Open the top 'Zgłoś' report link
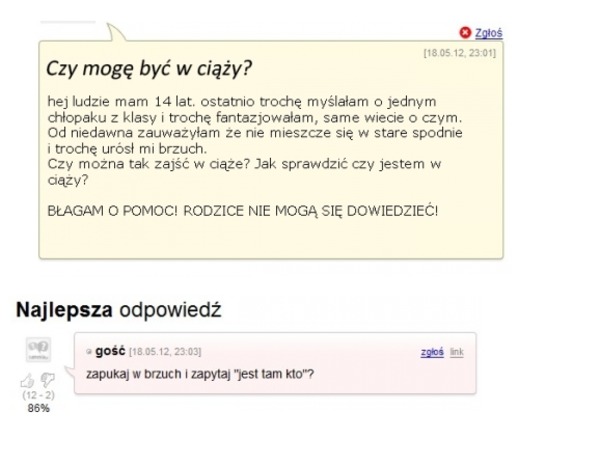Screen dimensions: 600x467 click(x=489, y=33)
